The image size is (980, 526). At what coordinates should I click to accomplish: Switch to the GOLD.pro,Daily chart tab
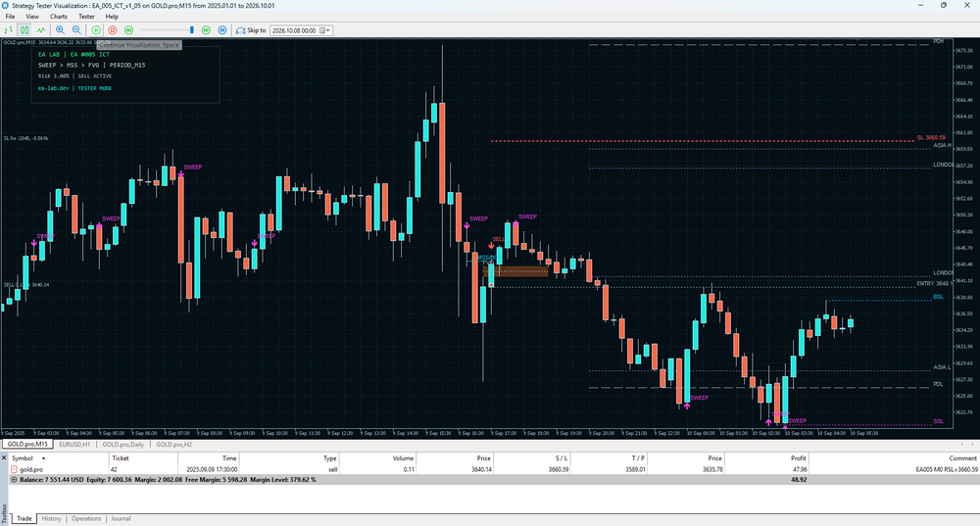click(x=123, y=444)
